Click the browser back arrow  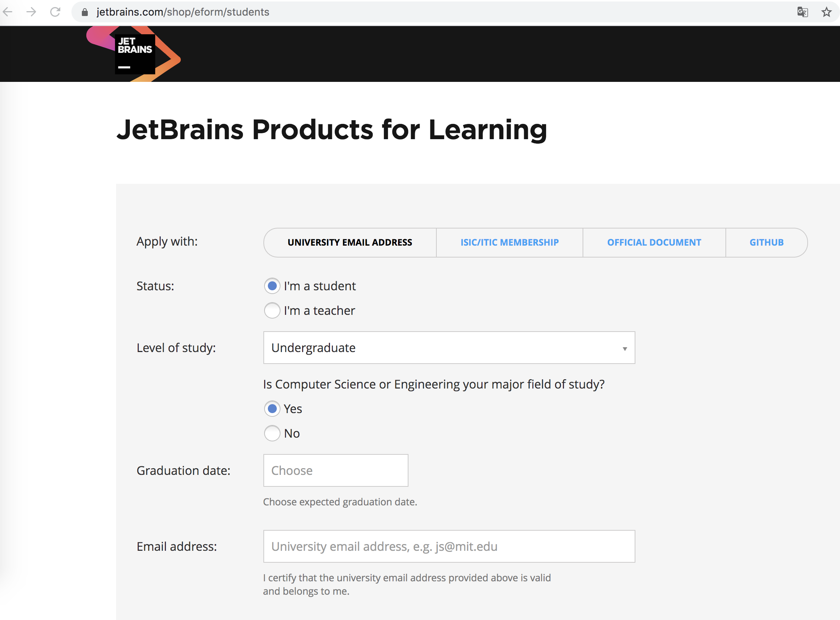[7, 12]
